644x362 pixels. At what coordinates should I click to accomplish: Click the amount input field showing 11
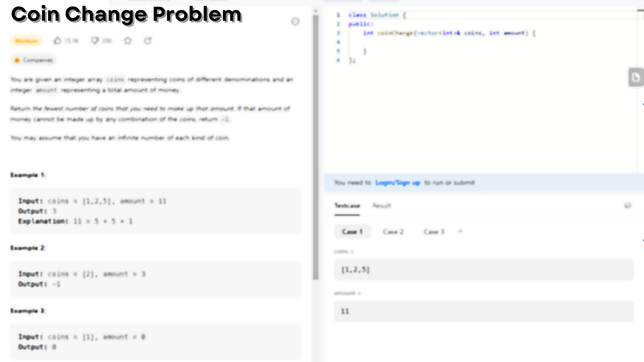pos(484,311)
